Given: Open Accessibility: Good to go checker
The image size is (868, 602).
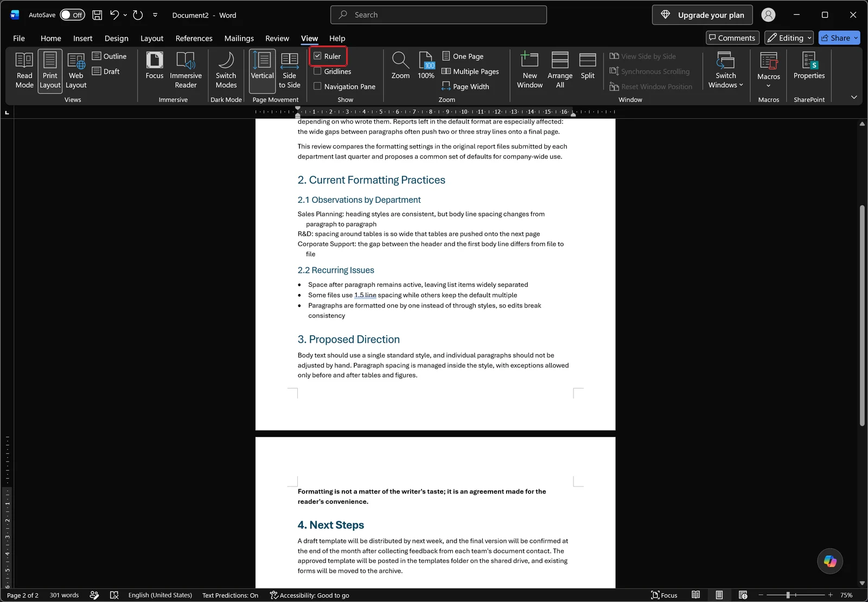Looking at the screenshot, I should pos(309,595).
